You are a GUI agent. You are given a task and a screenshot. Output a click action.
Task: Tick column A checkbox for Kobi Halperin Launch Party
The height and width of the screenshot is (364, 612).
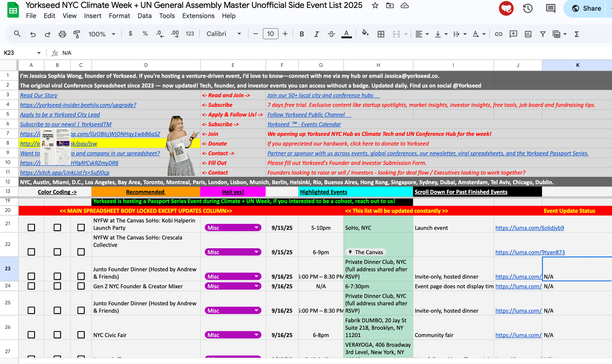coord(31,227)
